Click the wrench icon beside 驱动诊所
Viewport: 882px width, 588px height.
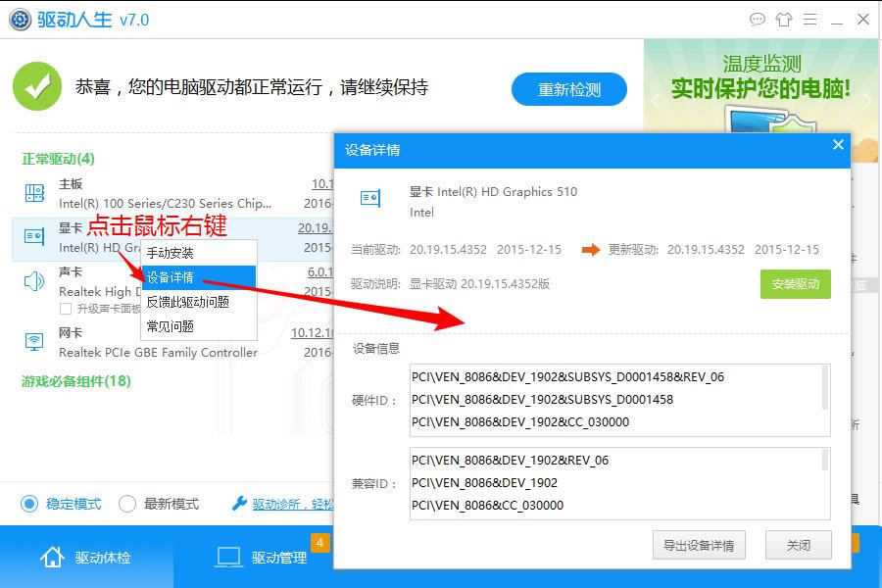tap(239, 503)
